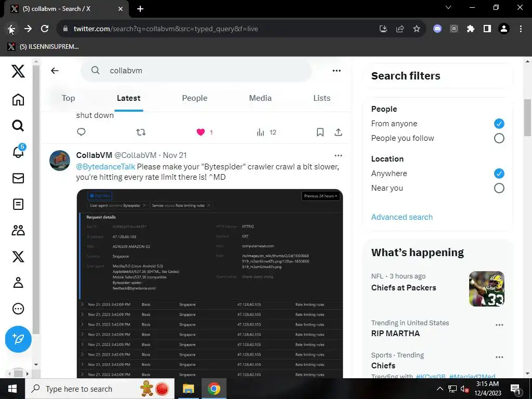
Task: Open Windows Start menu
Action: tap(12, 389)
